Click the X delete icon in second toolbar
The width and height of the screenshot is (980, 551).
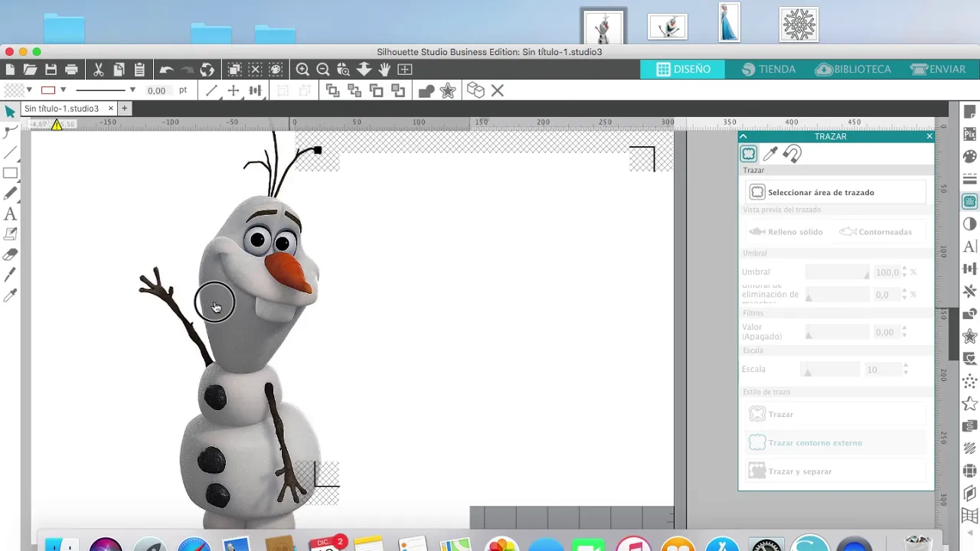point(498,90)
